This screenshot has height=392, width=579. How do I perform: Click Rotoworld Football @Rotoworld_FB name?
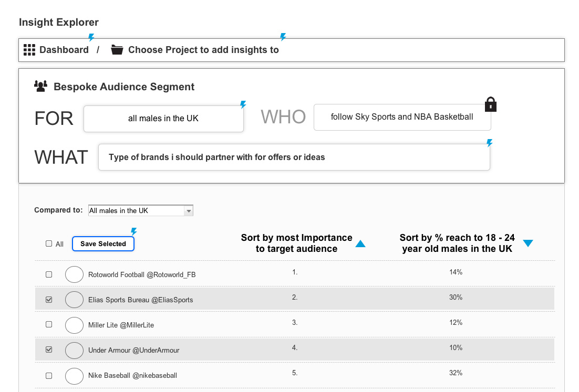142,275
